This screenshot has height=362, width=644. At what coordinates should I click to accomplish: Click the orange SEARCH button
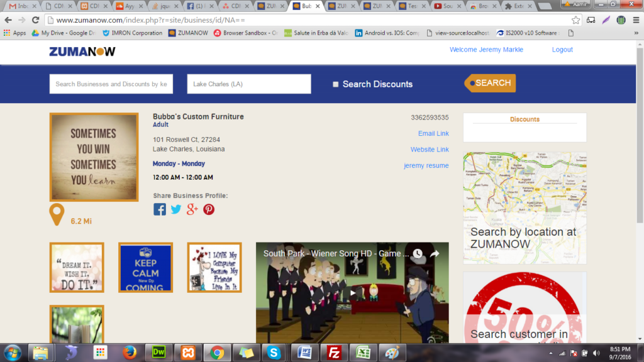(x=490, y=83)
